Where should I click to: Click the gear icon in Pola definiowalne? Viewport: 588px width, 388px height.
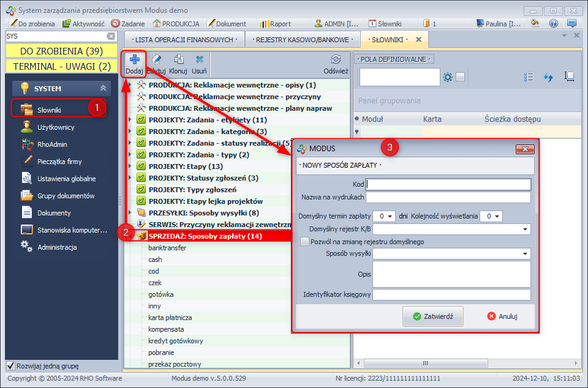coord(448,77)
